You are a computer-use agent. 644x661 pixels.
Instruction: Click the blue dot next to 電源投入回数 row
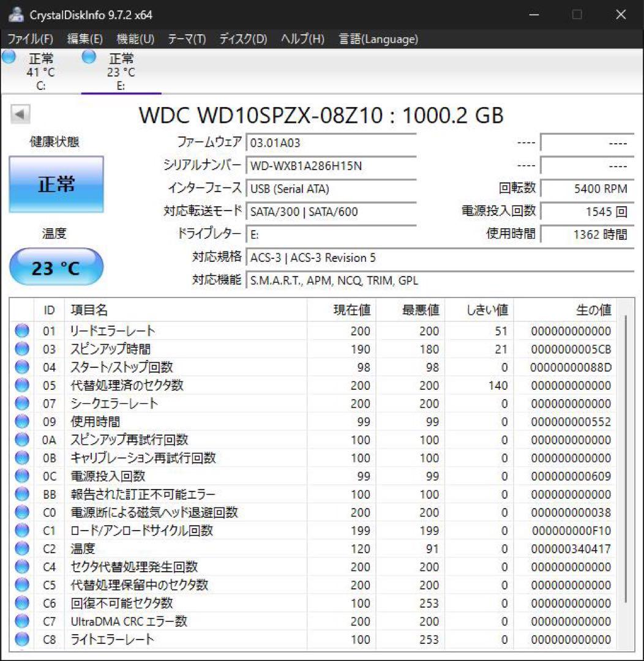pyautogui.click(x=21, y=476)
